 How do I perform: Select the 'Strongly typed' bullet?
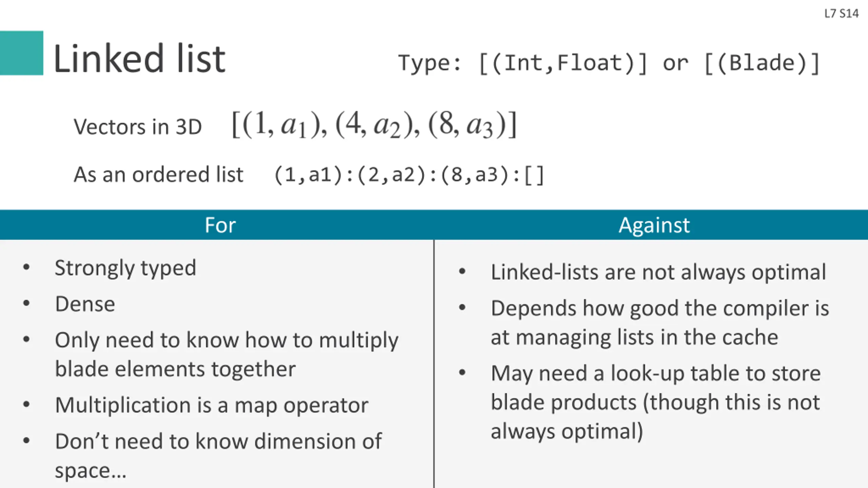click(x=125, y=268)
